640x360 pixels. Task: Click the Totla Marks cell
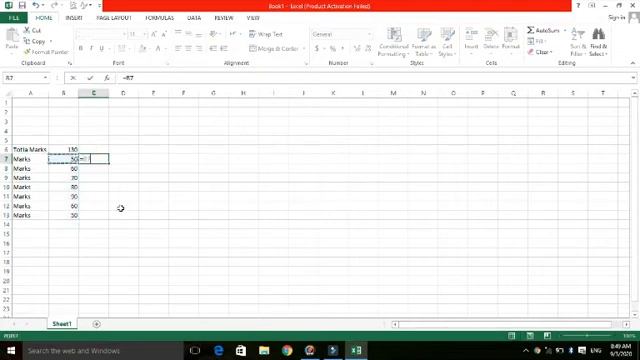coord(30,149)
